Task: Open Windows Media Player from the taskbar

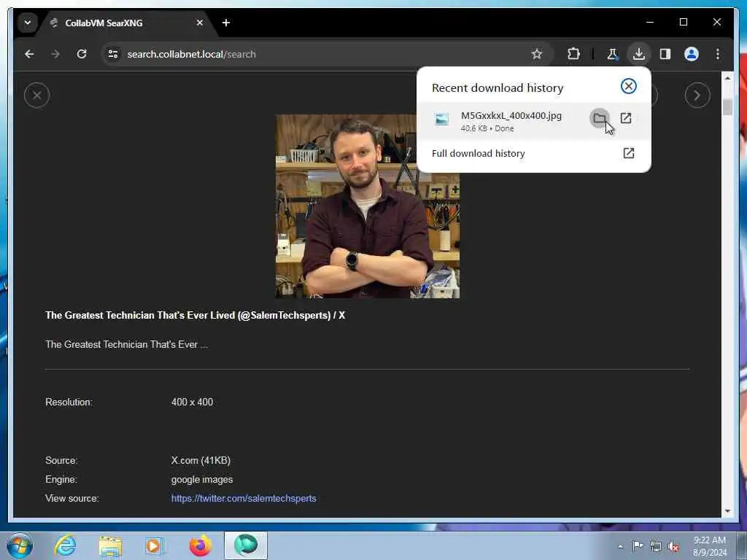Action: (x=155, y=545)
